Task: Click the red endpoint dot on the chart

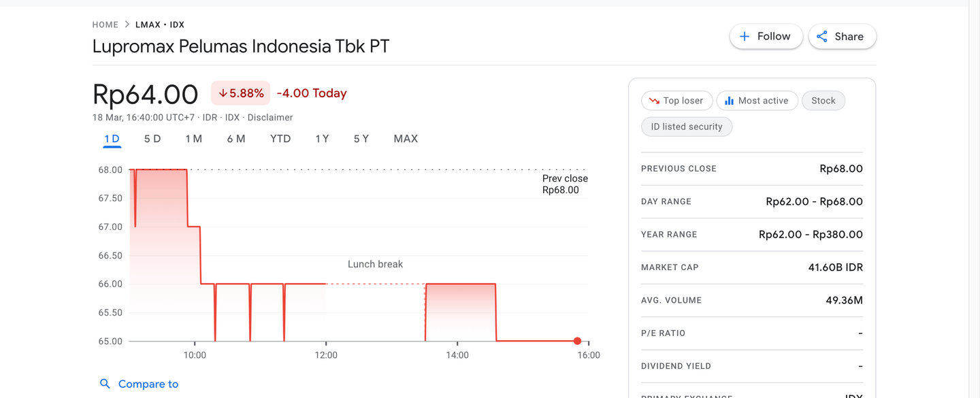Action: 577,341
